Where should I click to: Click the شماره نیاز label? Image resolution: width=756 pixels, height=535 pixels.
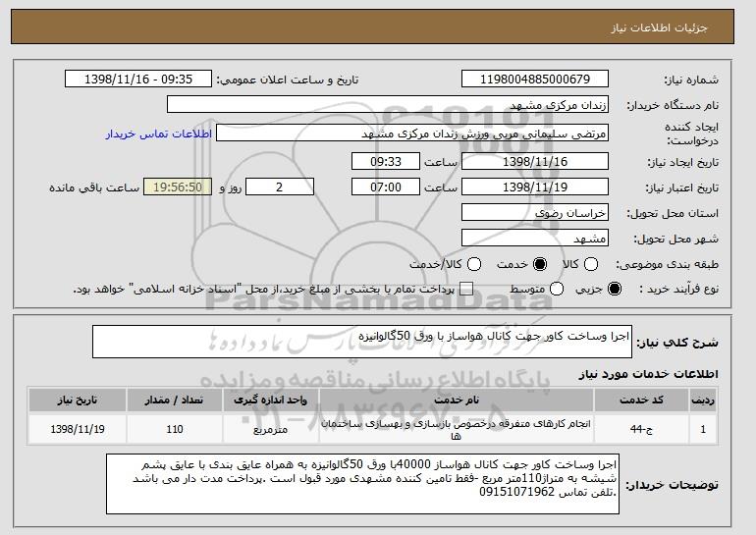(691, 80)
